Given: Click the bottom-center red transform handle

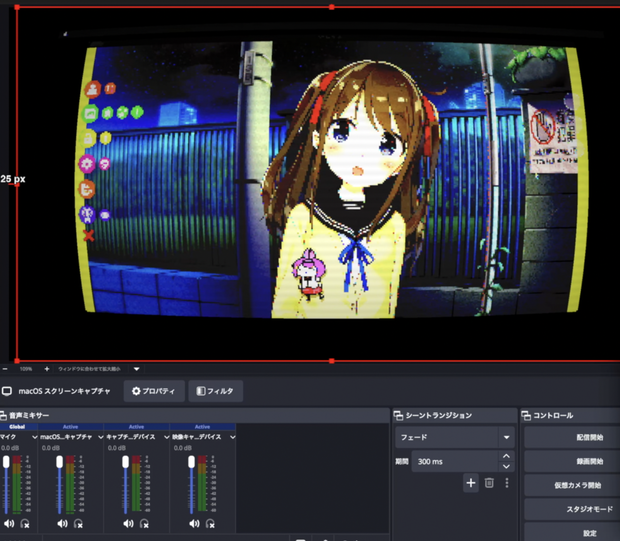Looking at the screenshot, I should 331,361.
